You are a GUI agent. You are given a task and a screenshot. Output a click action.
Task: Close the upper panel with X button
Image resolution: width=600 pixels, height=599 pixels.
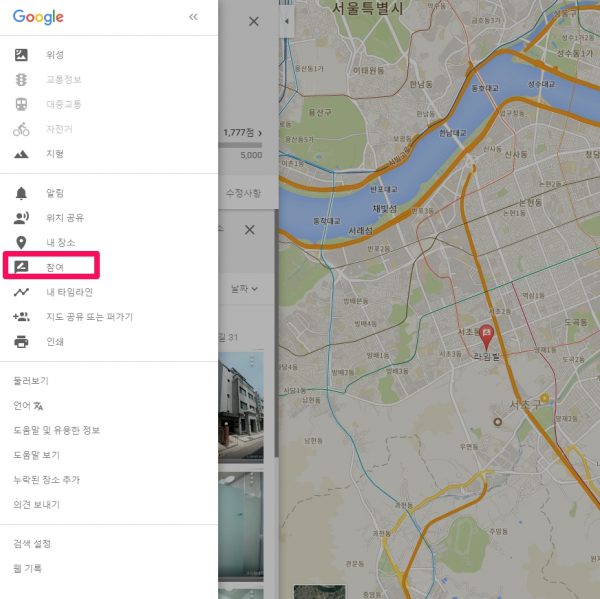point(254,21)
